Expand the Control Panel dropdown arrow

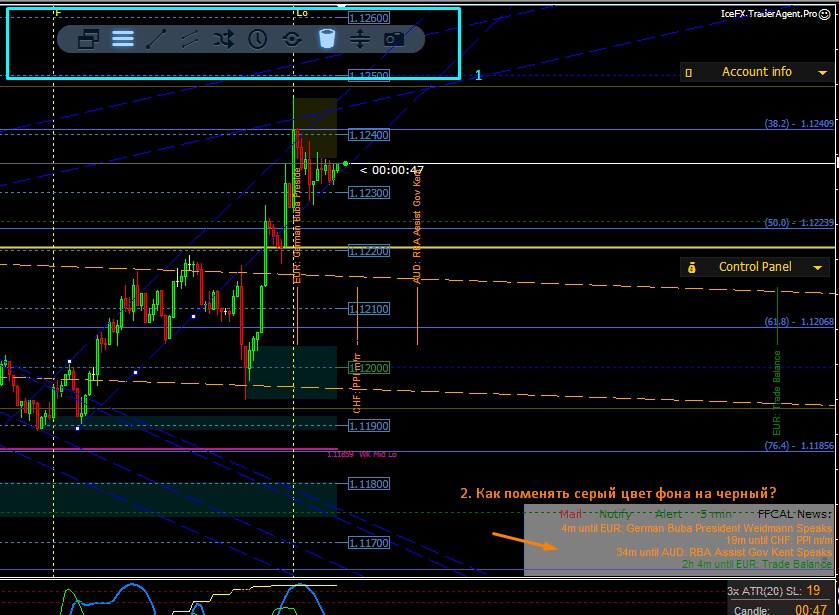pyautogui.click(x=818, y=268)
